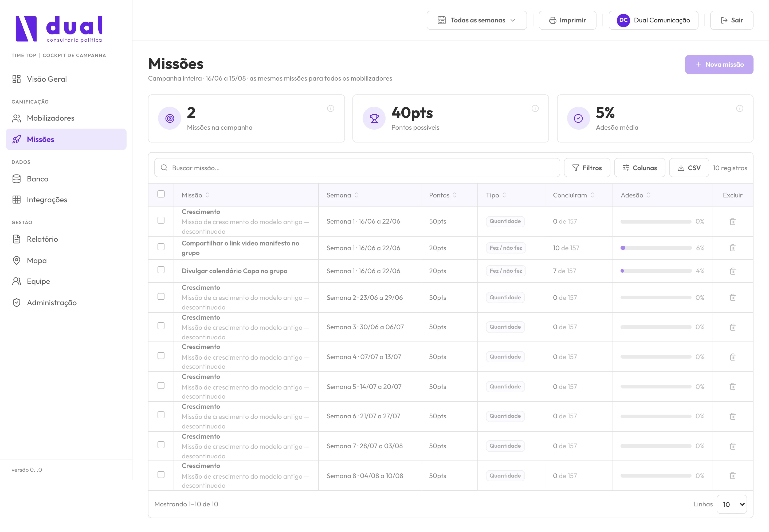Click the check-circle icon on Adesão média
The height and width of the screenshot is (532, 769).
[579, 118]
